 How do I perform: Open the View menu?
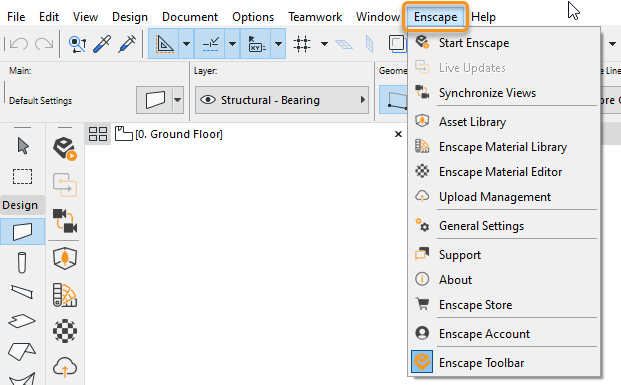pos(85,17)
